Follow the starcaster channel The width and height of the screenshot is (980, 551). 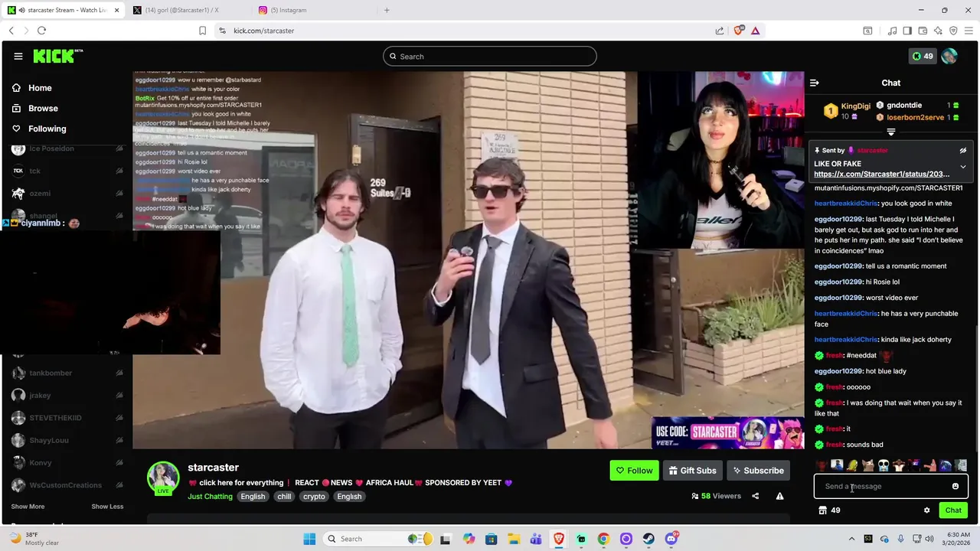634,471
